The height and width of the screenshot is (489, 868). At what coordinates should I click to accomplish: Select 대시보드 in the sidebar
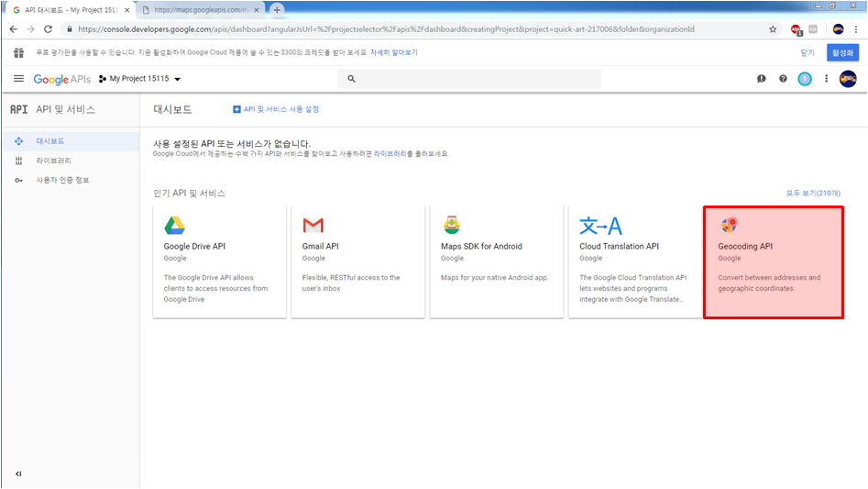[x=70, y=141]
